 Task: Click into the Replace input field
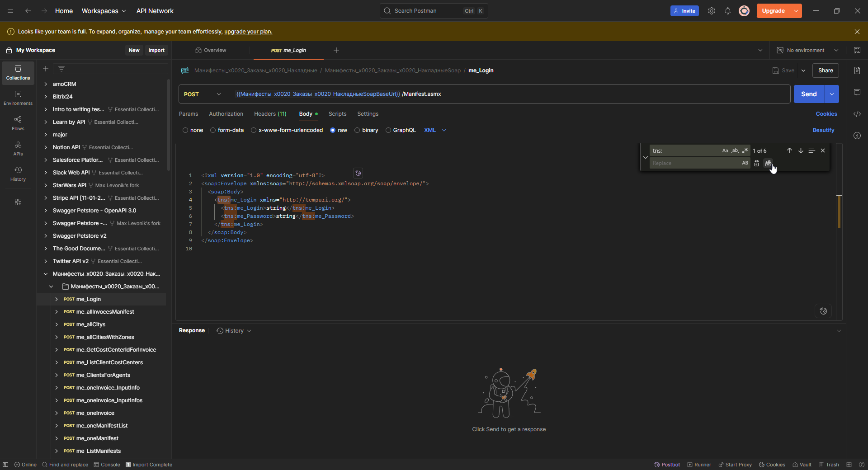694,163
